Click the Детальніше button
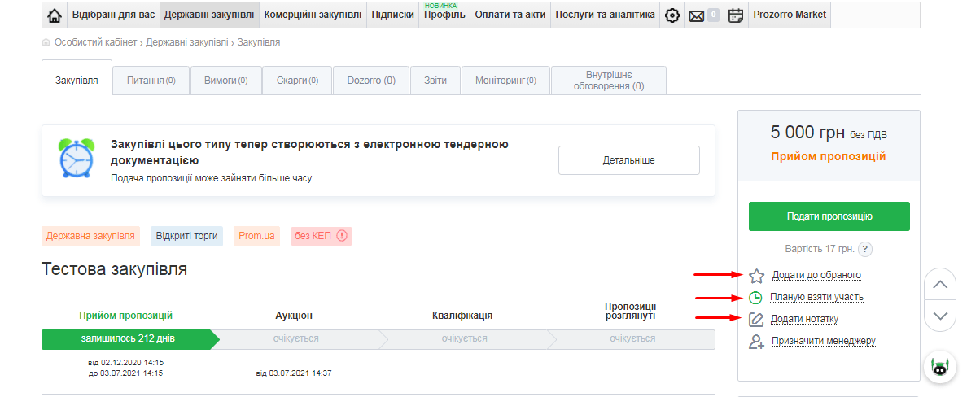The image size is (980, 397). coord(628,160)
